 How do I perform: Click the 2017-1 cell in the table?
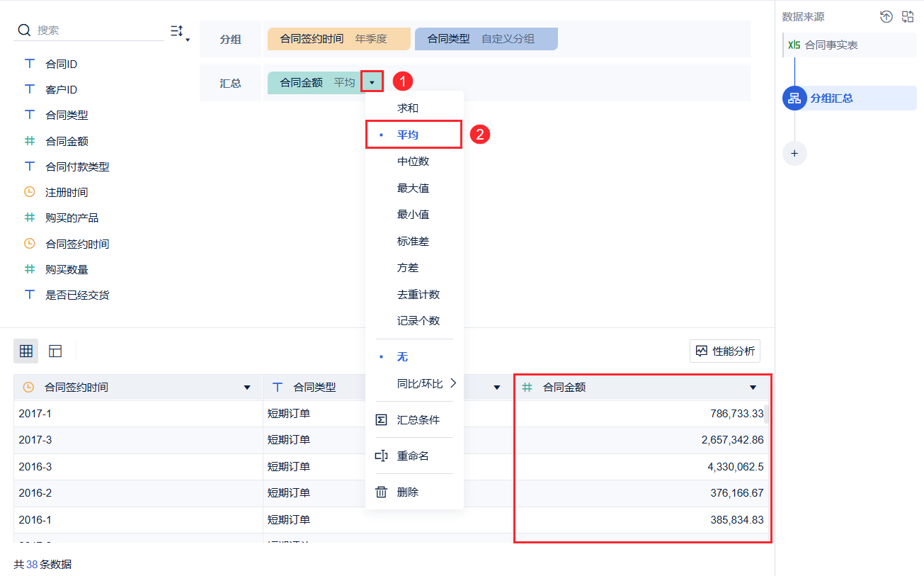coord(138,414)
